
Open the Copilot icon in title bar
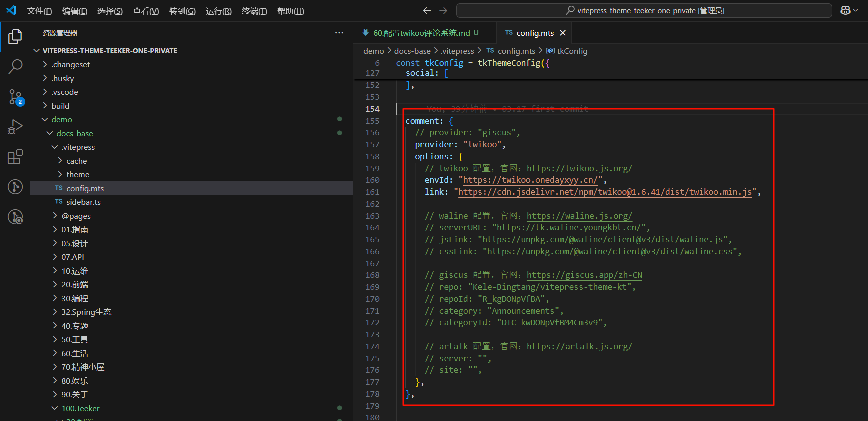click(x=845, y=10)
